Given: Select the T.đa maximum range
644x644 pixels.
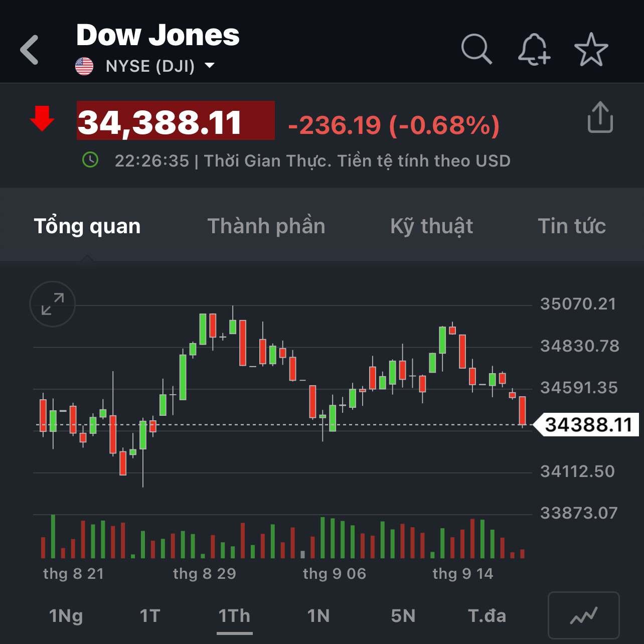Looking at the screenshot, I should pos(487,616).
